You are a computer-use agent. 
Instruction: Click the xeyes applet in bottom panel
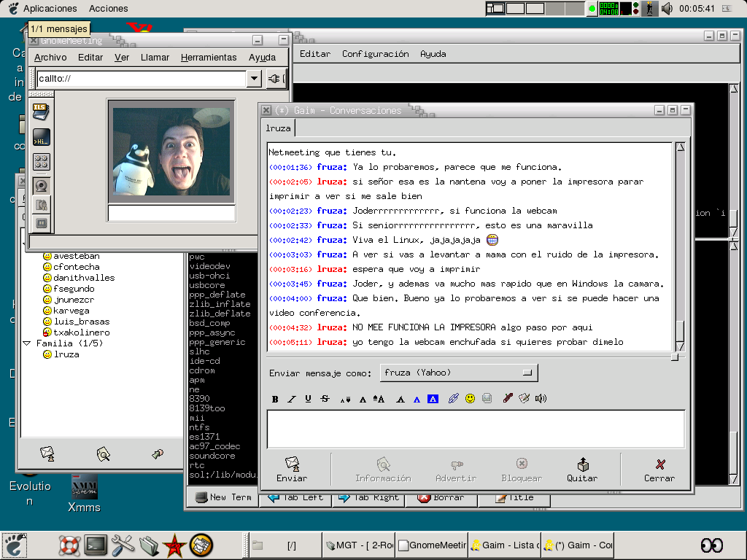pos(712,545)
